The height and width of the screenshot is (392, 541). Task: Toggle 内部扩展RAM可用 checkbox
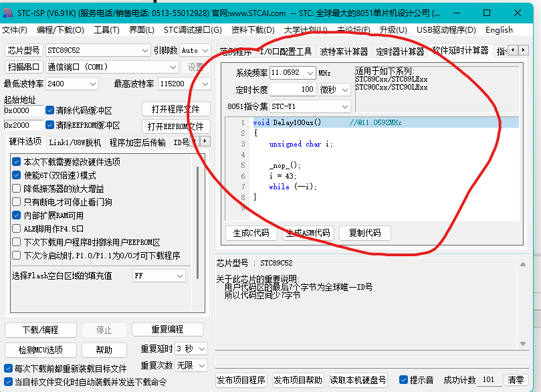16,215
